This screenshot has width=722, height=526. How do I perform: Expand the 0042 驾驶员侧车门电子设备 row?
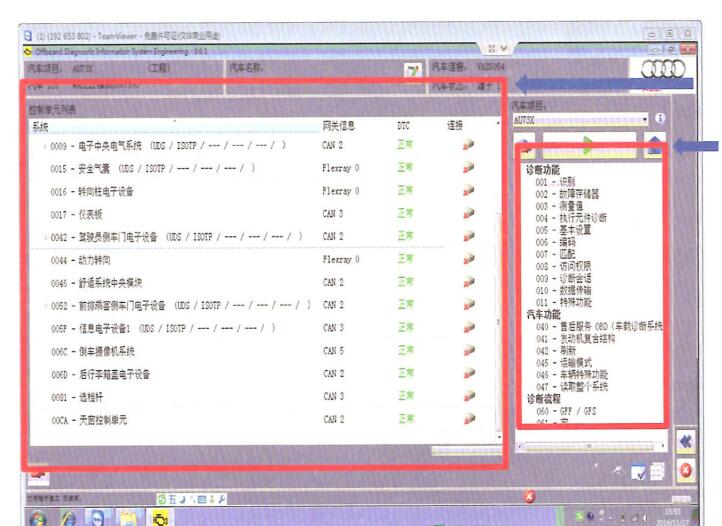click(45, 237)
